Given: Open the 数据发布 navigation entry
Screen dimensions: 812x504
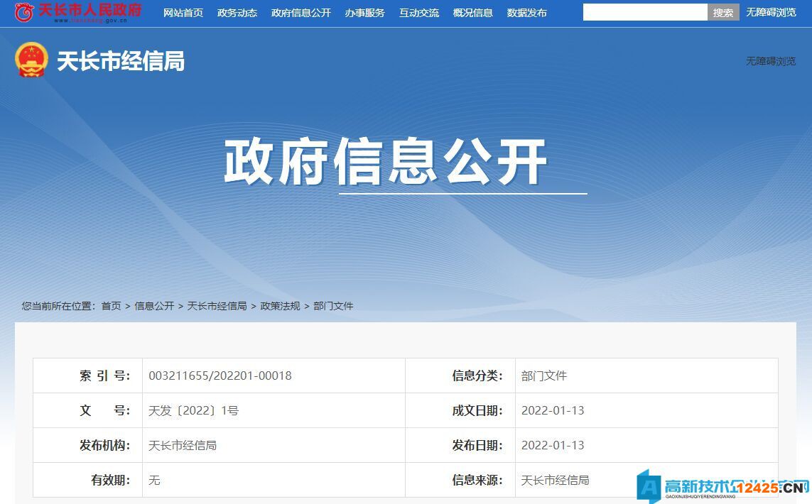Looking at the screenshot, I should pyautogui.click(x=526, y=12).
